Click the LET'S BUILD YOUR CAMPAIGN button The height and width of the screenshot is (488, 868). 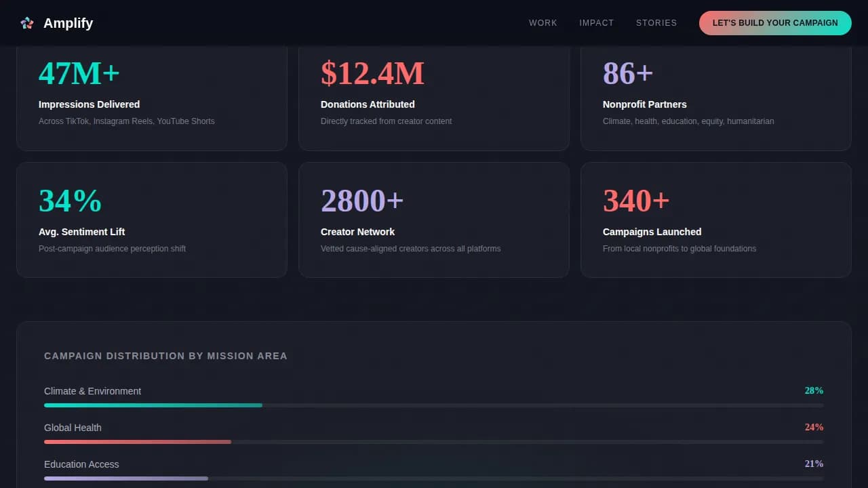pyautogui.click(x=775, y=22)
